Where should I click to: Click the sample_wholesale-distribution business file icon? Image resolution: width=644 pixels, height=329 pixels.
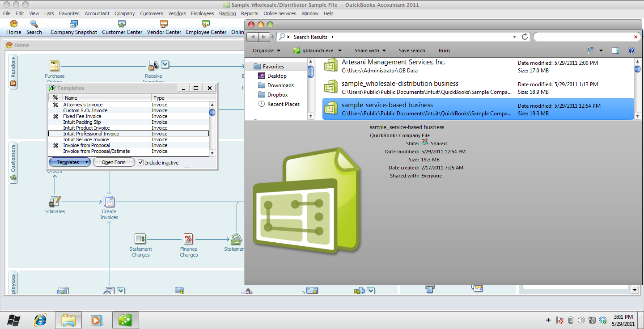(x=330, y=87)
